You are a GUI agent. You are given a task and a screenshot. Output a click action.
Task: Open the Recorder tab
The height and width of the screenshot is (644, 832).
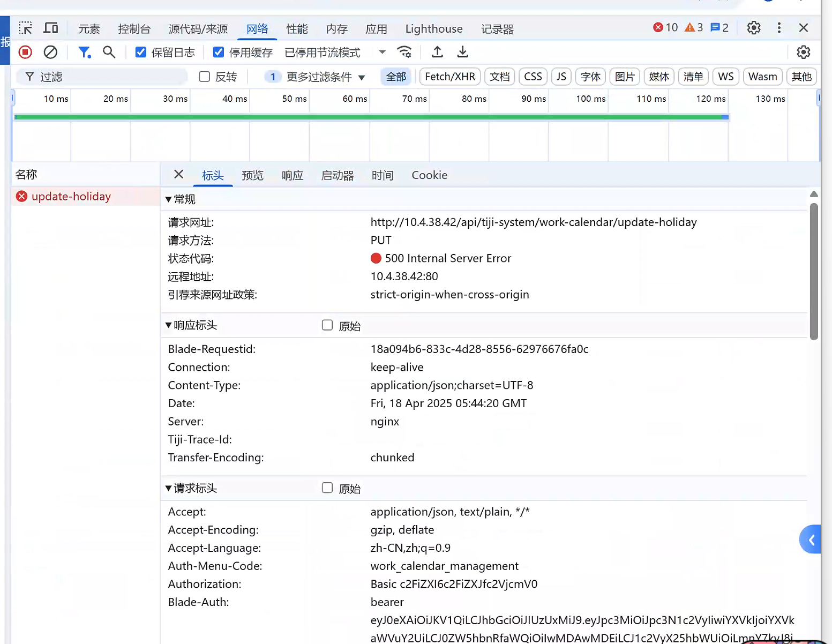click(x=497, y=29)
